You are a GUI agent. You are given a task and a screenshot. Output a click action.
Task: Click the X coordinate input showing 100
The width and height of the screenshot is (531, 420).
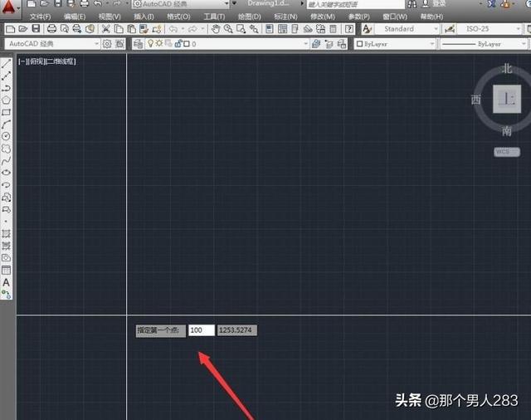coord(201,330)
